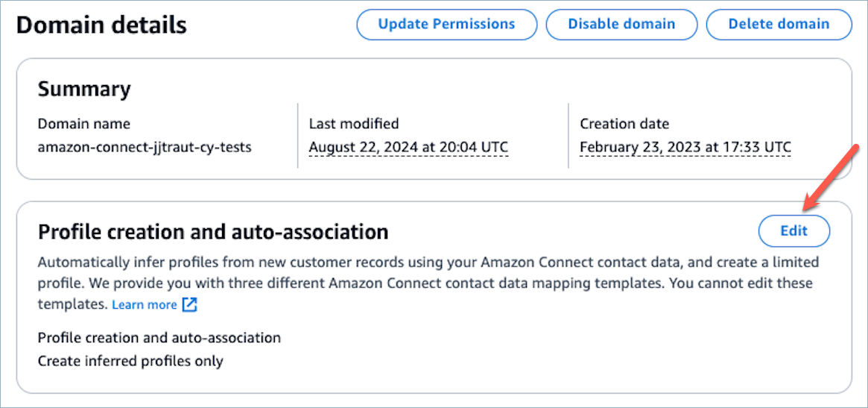Click the February 23, 2023 creation timestamp
The height and width of the screenshot is (408, 868).
tap(685, 147)
